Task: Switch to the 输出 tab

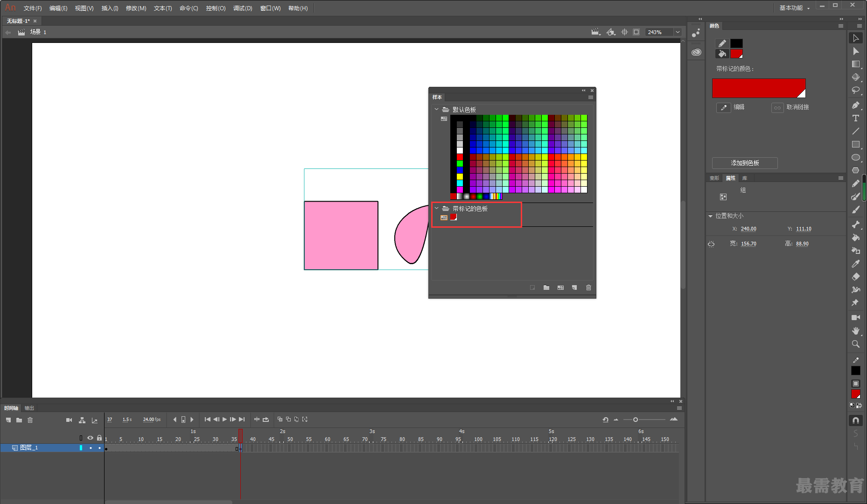Action: click(29, 408)
